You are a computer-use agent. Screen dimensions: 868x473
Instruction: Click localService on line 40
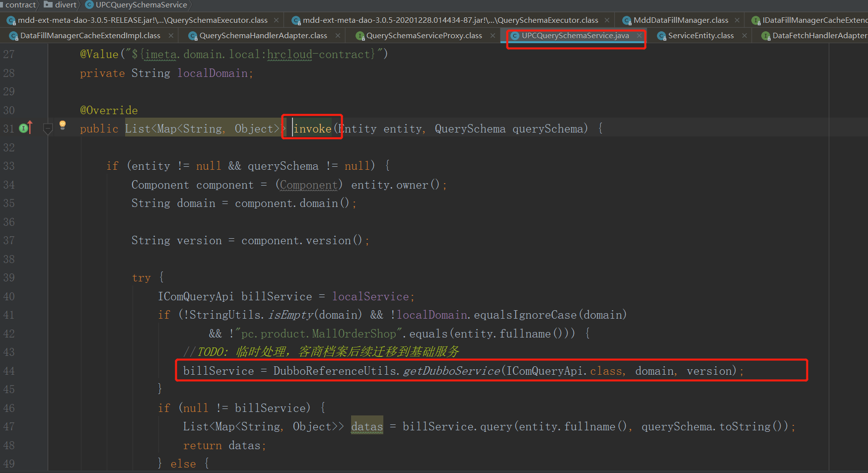pos(370,296)
